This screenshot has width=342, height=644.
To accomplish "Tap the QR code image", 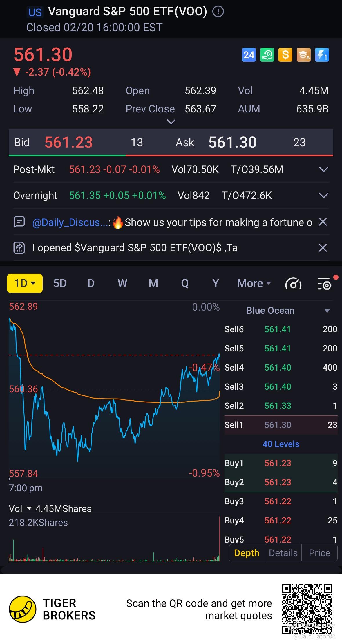I will [x=307, y=609].
